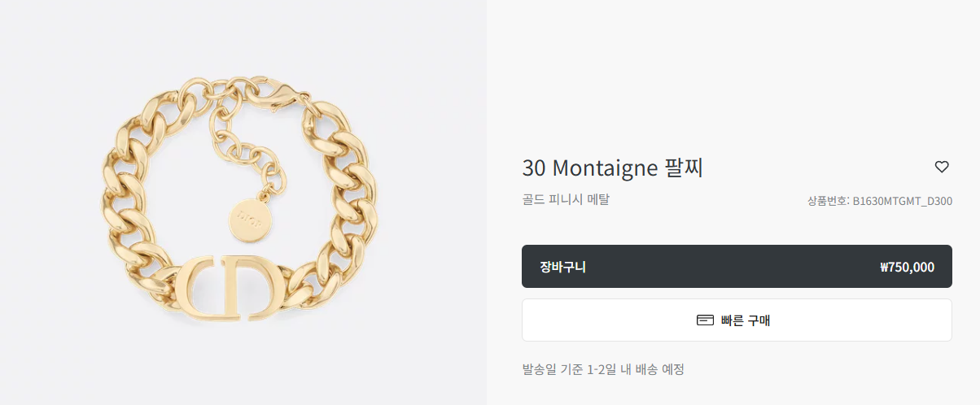The image size is (980, 405).
Task: Click the 팔찌 word in the title
Action: [x=683, y=168]
